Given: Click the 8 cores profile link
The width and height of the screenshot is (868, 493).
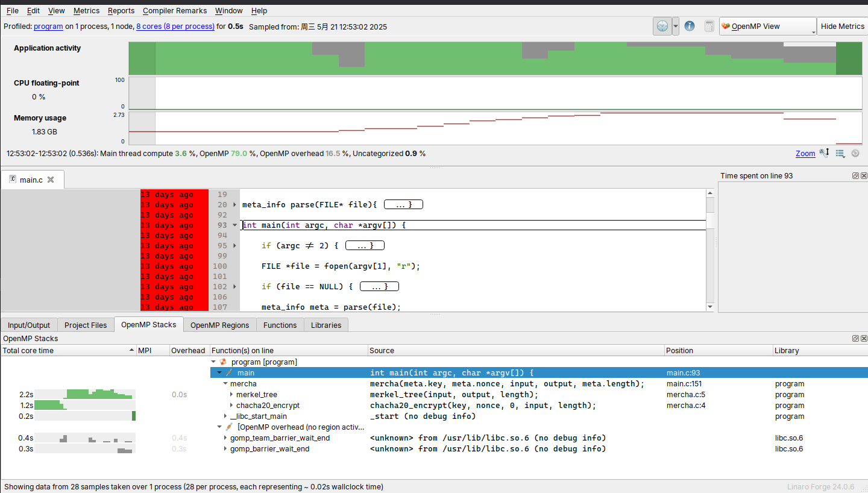Looking at the screenshot, I should click(x=175, y=27).
